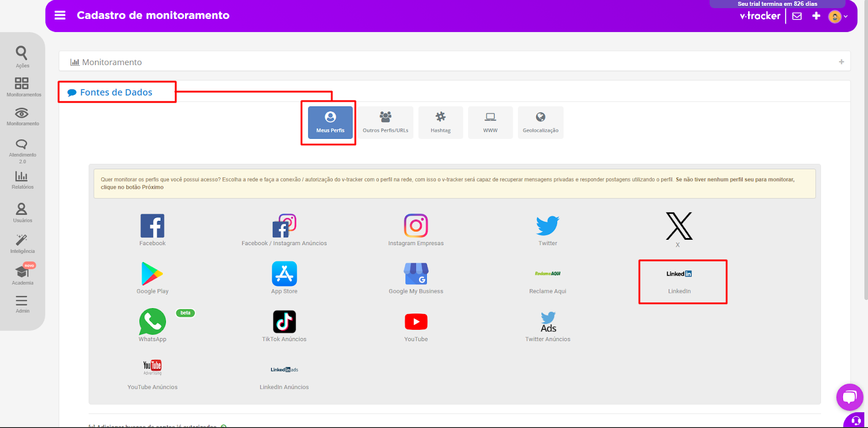Select the Hashtag tab
The height and width of the screenshot is (428, 868).
click(x=441, y=123)
